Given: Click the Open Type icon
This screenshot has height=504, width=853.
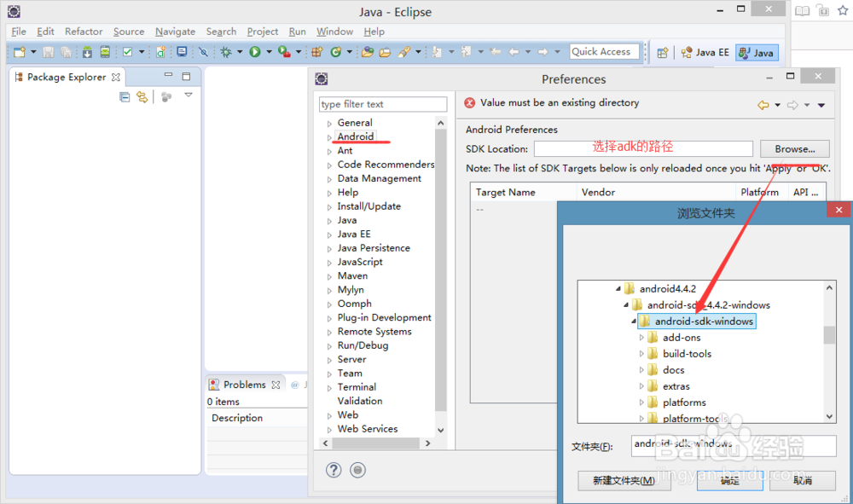Looking at the screenshot, I should [368, 52].
